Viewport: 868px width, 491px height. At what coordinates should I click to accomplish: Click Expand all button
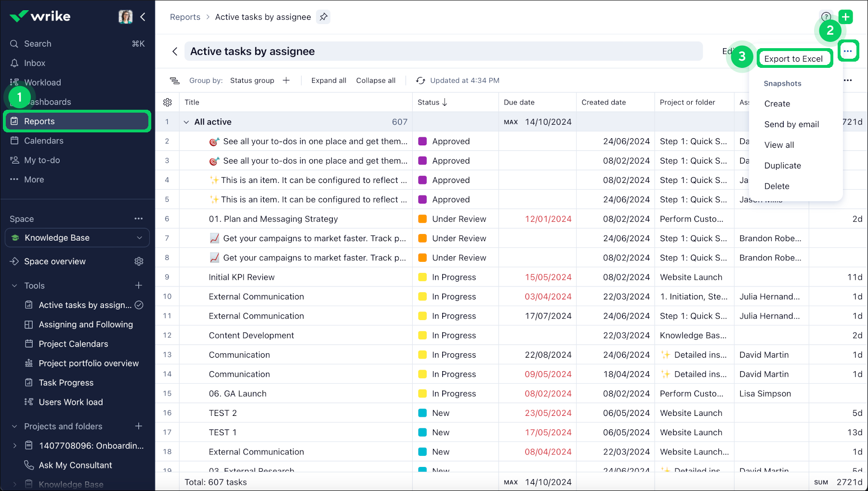coord(329,80)
